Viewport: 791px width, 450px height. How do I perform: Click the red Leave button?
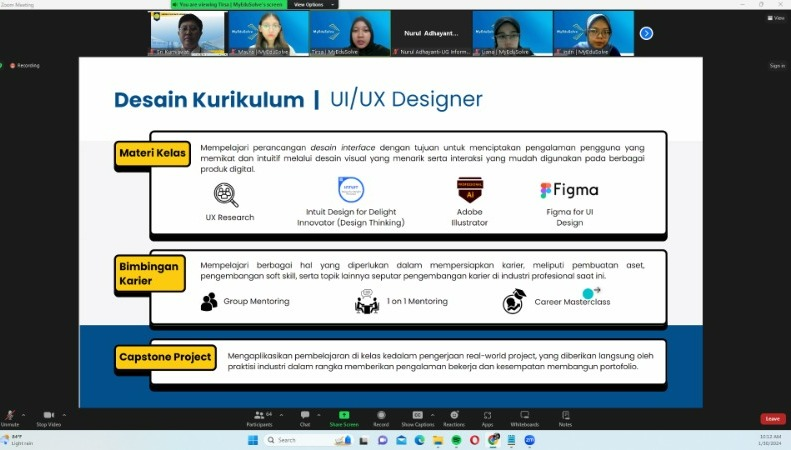coord(772,419)
